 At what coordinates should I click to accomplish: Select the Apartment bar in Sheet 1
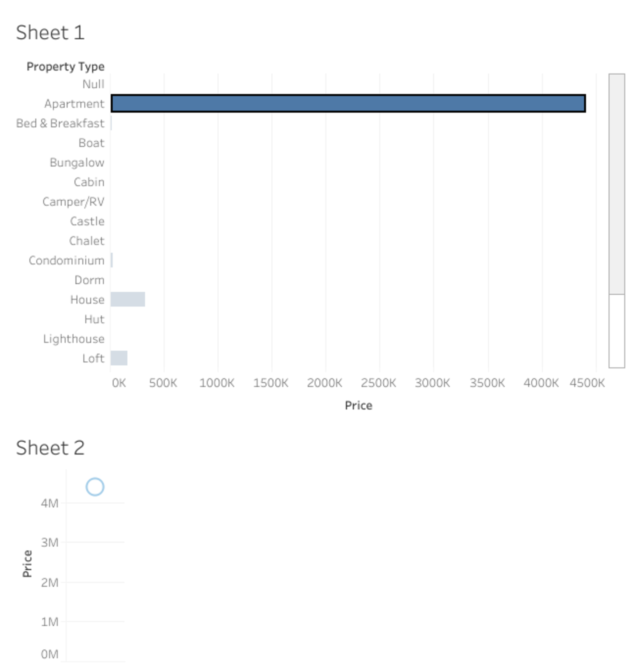point(348,103)
